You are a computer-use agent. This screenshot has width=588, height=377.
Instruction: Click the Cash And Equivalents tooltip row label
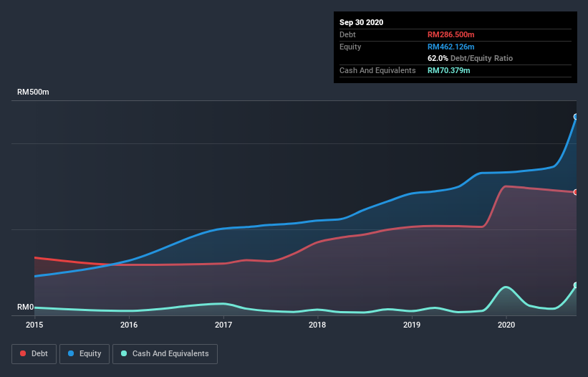click(377, 70)
